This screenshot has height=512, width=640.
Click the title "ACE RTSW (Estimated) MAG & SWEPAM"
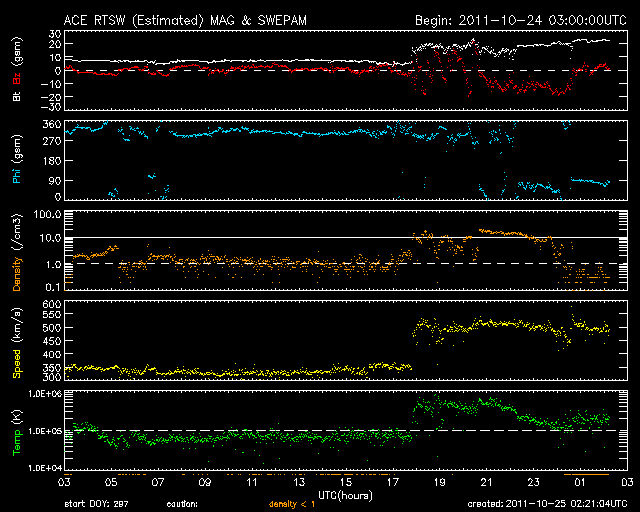(x=185, y=20)
